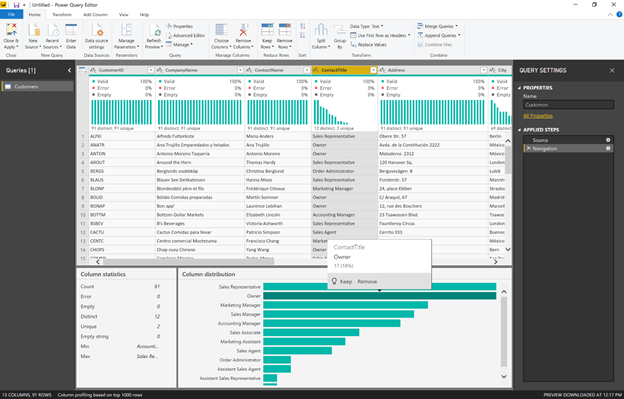Open Data source settings
The height and width of the screenshot is (399, 624).
97,30
